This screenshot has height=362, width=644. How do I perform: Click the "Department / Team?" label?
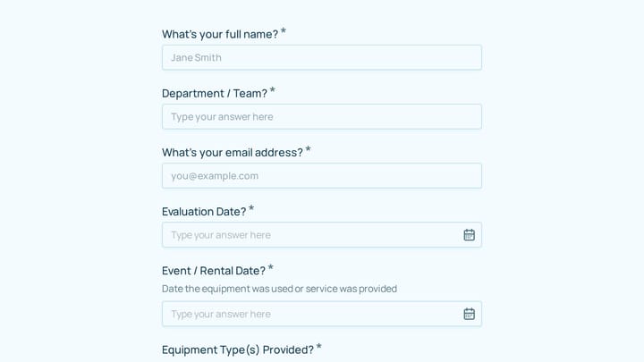point(215,93)
